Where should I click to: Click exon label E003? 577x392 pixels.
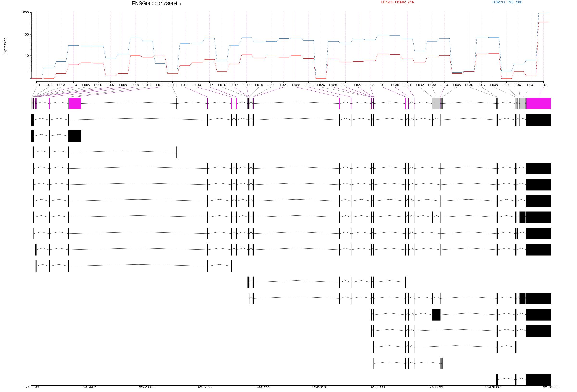point(61,85)
